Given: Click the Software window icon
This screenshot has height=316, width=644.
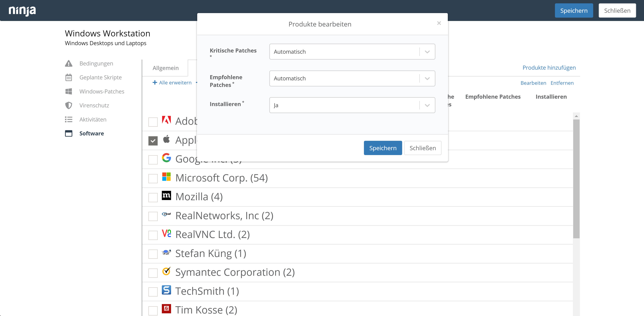Looking at the screenshot, I should pyautogui.click(x=68, y=134).
